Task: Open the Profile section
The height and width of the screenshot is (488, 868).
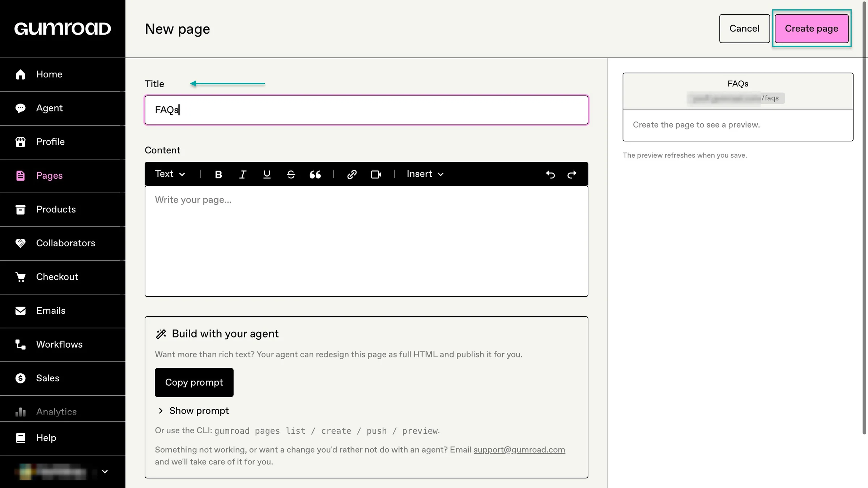Action: point(63,142)
